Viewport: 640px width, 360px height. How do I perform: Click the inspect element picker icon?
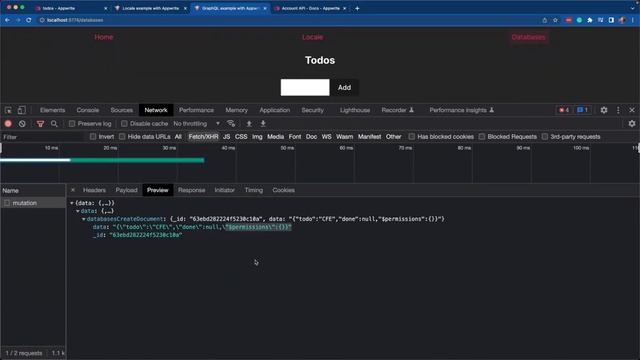point(8,110)
